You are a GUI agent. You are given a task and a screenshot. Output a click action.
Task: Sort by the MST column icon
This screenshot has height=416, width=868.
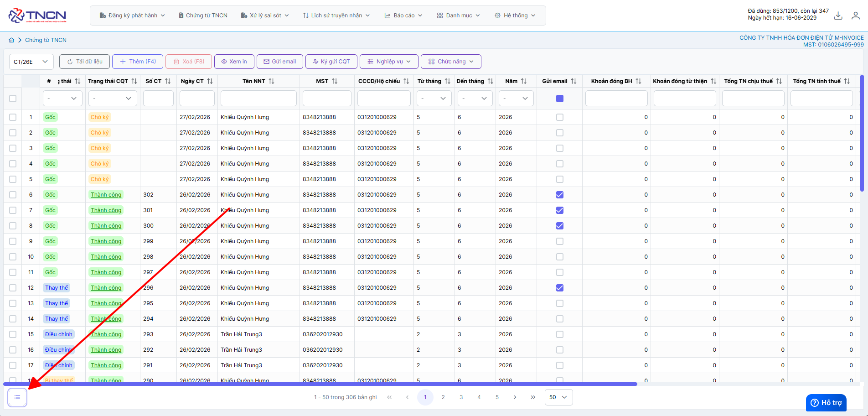(335, 81)
